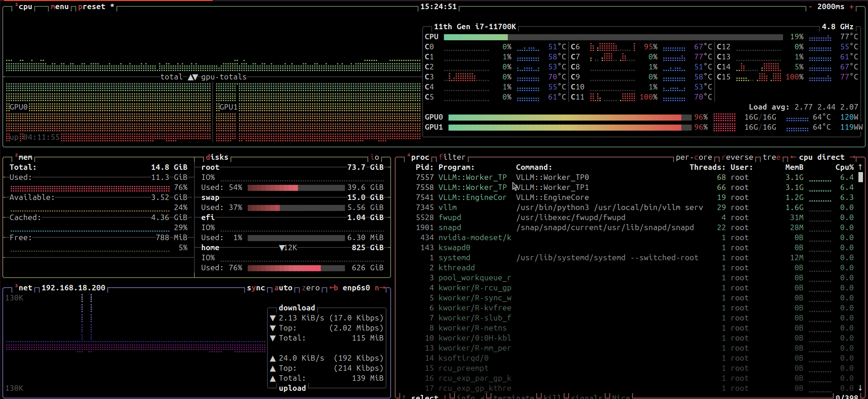Screen dimensions: 868x399
Task: Click the up arrow next to gpu-totals
Action: tap(190, 77)
